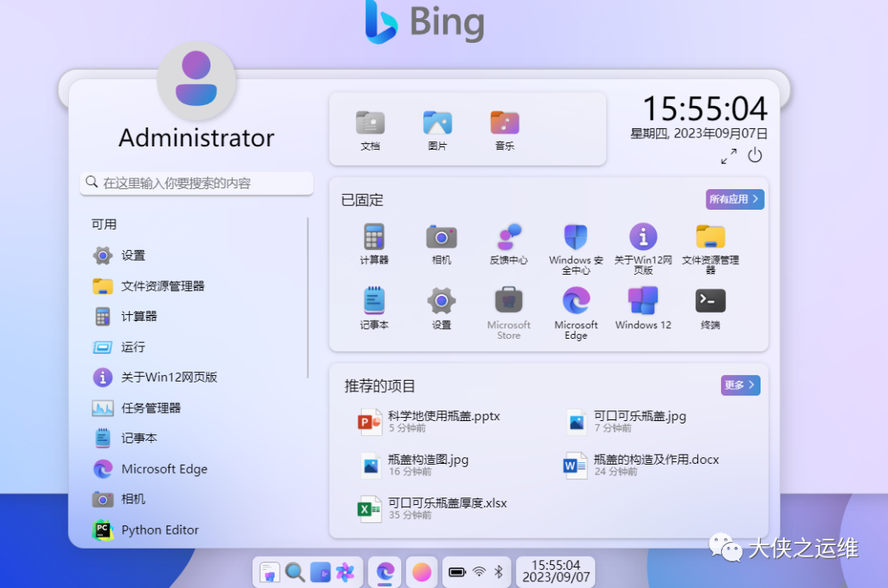Screen dimensions: 888x588
Task: Select Python Editor in the 可用 list
Action: tap(196, 530)
